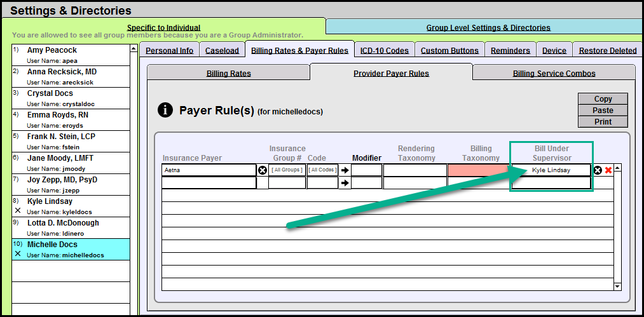Switch to the Billing Service Combos tab
This screenshot has width=644, height=317.
pyautogui.click(x=554, y=74)
